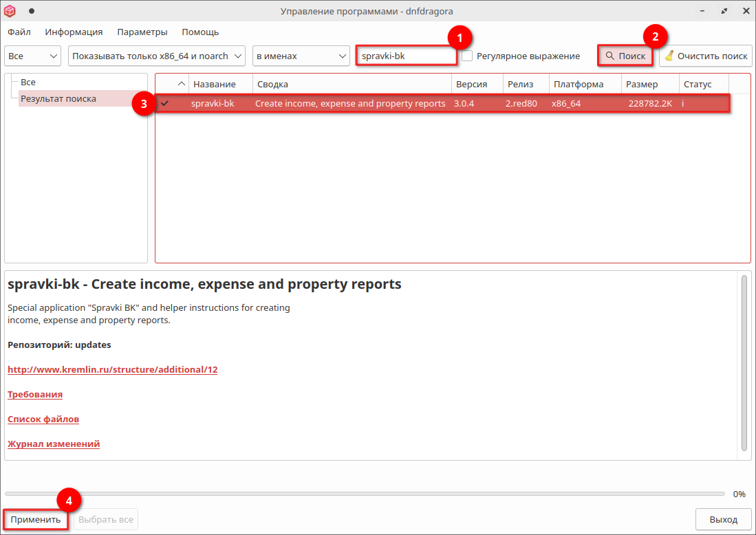Click the maximize window icon
The image size is (756, 535).
point(724,11)
